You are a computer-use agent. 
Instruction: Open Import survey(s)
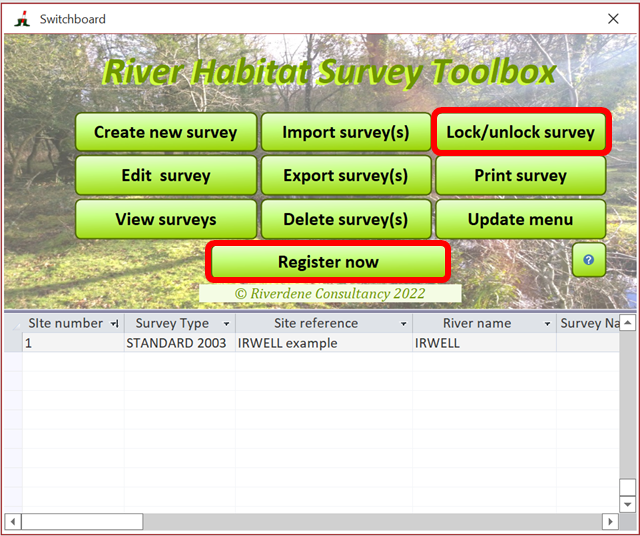coord(346,132)
